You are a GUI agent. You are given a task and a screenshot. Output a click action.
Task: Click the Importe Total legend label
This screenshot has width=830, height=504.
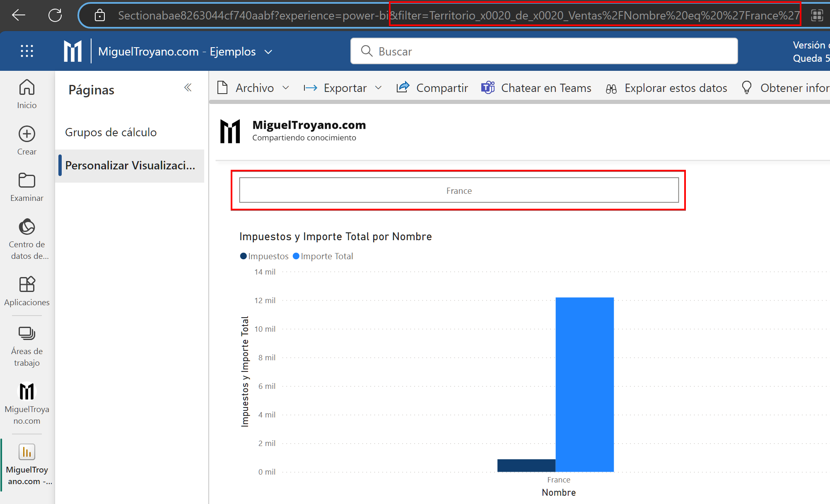click(x=327, y=256)
